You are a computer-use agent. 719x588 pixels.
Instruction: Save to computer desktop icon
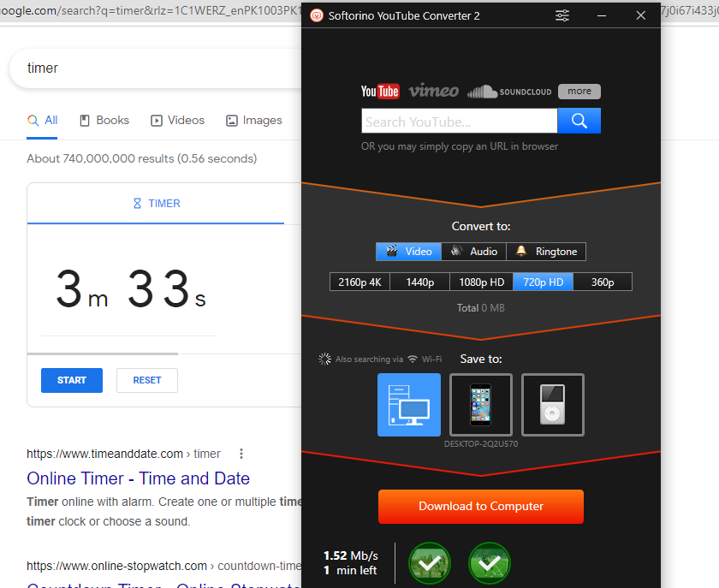[x=409, y=405]
